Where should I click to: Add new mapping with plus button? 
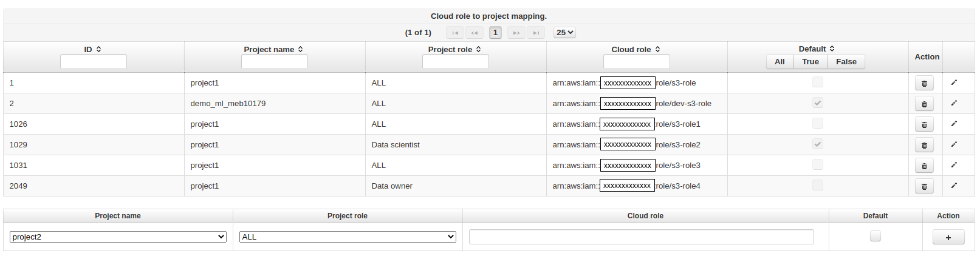click(x=948, y=237)
